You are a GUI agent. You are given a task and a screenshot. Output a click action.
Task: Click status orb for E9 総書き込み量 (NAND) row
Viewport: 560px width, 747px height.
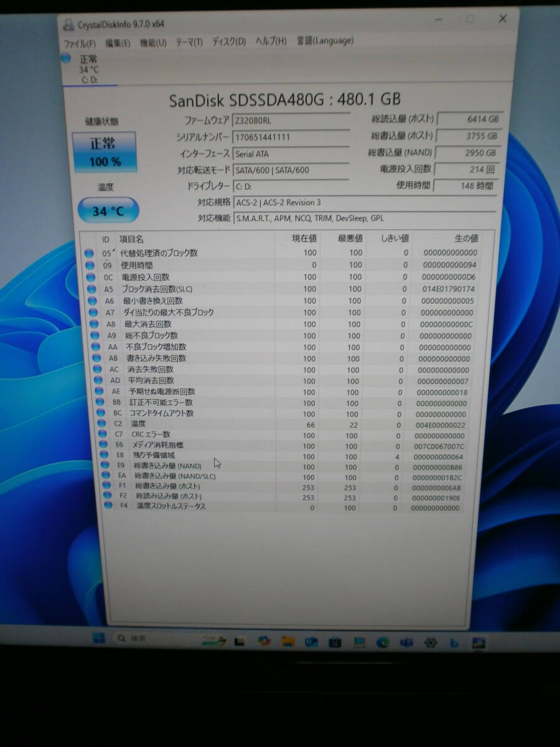(105, 465)
